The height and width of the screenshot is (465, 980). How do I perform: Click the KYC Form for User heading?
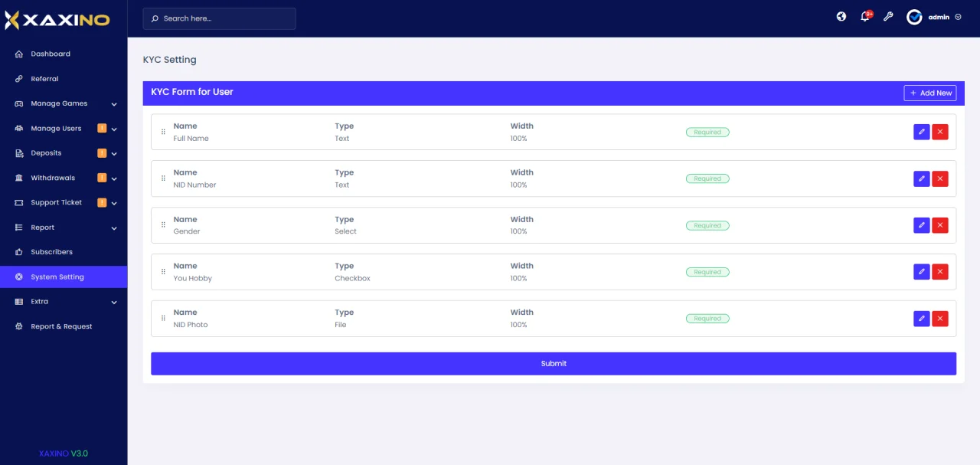click(x=192, y=92)
